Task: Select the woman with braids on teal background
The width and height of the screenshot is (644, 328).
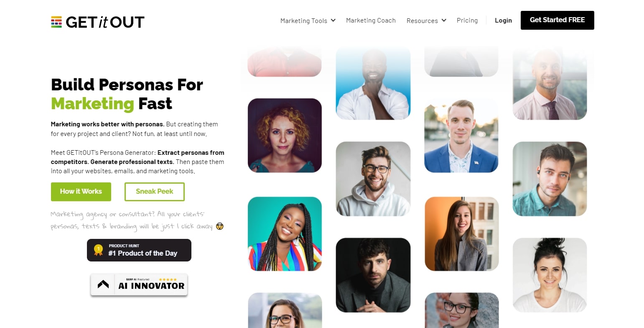Action: point(285,234)
